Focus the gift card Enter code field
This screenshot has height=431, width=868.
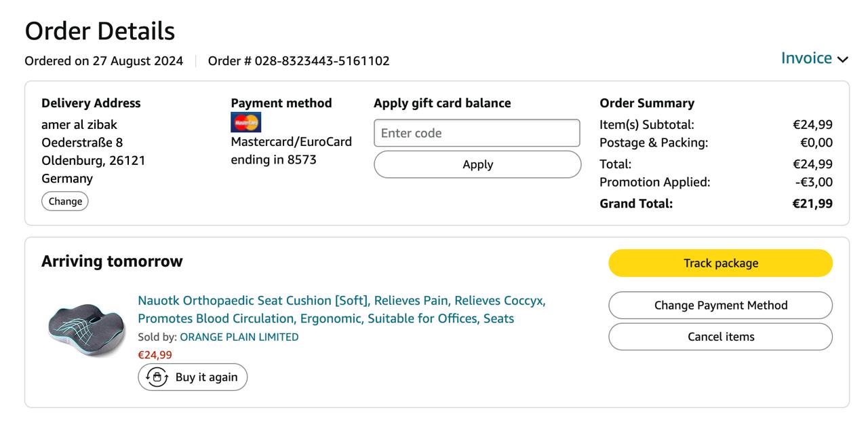pyautogui.click(x=477, y=133)
